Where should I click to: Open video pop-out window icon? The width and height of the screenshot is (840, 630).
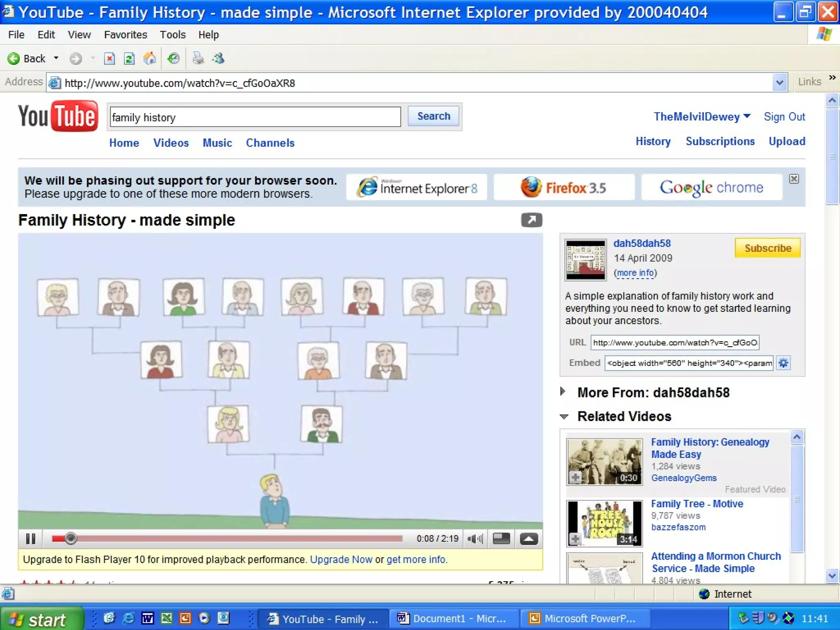[532, 220]
